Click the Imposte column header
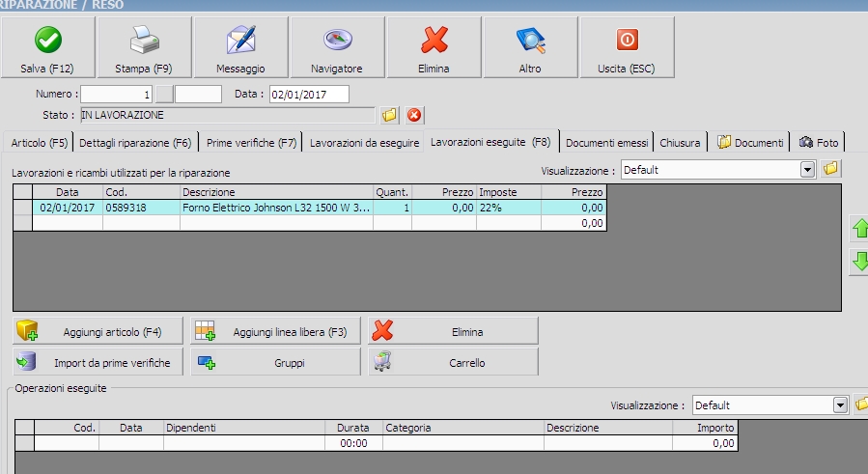The image size is (868, 474). tap(509, 192)
